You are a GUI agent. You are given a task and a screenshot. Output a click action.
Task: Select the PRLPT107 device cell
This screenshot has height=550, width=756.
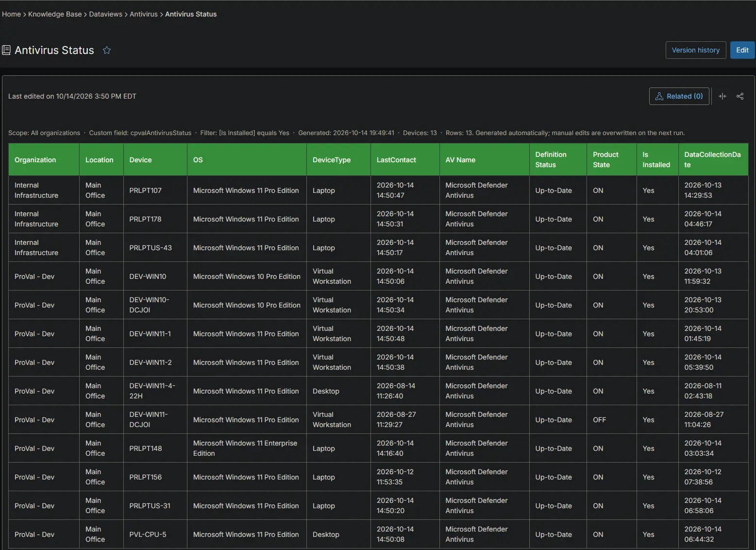point(155,190)
